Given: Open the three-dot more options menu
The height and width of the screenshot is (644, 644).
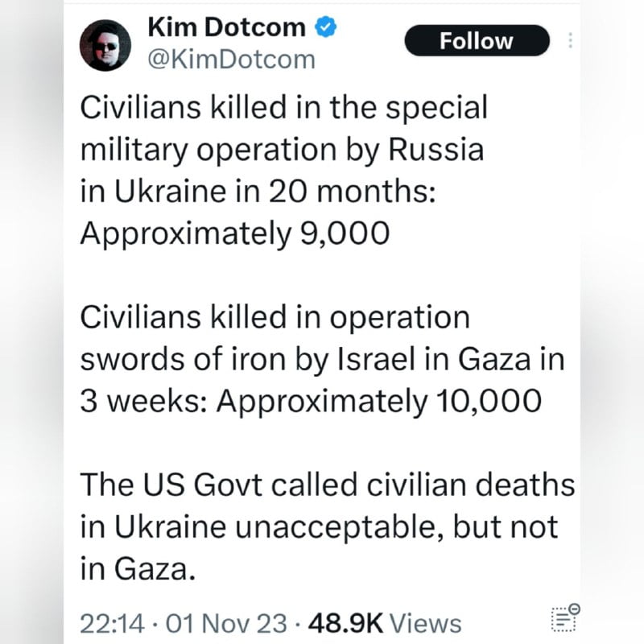Looking at the screenshot, I should coord(571,40).
